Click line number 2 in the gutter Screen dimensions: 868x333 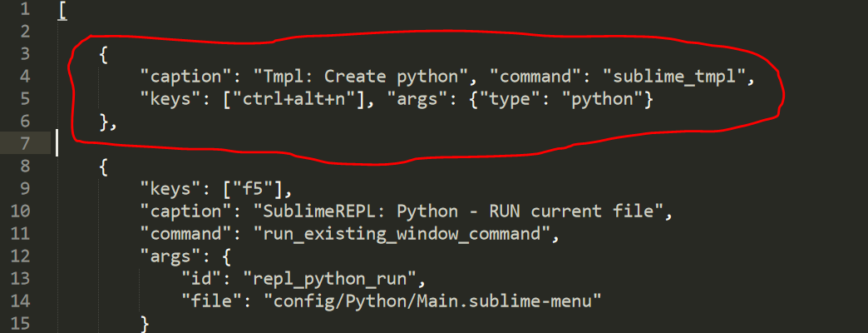point(27,32)
